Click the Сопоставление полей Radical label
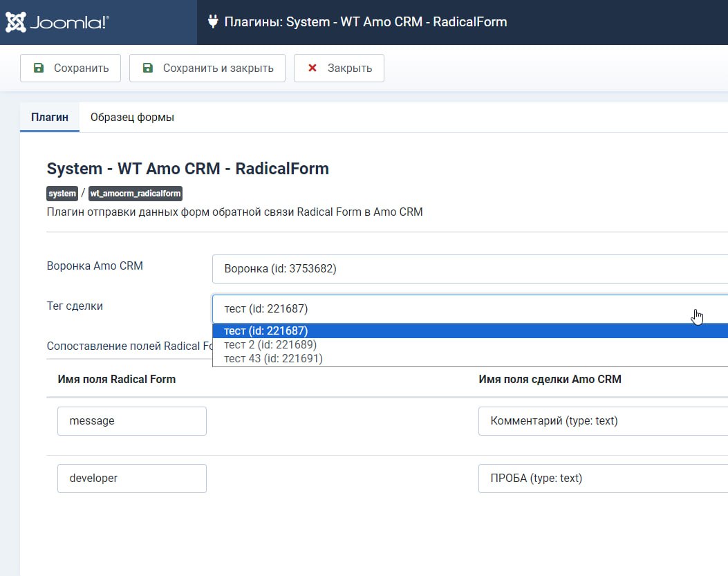728x576 pixels. tap(129, 346)
